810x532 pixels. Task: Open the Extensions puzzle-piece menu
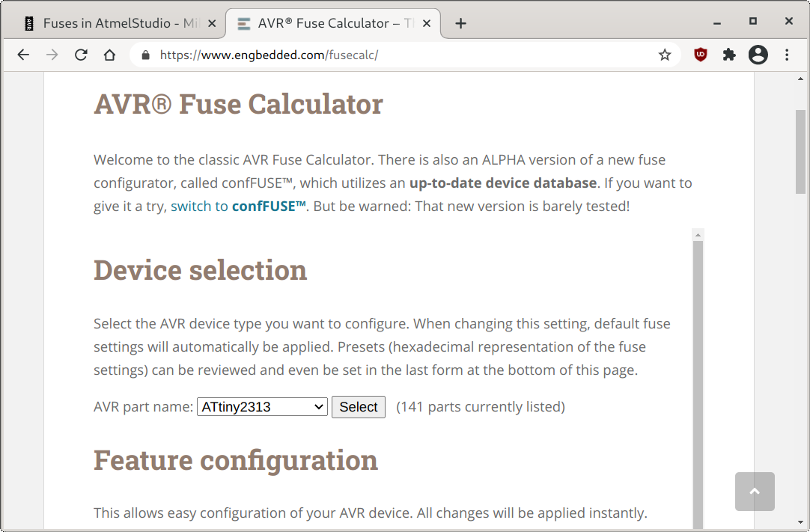(x=729, y=55)
